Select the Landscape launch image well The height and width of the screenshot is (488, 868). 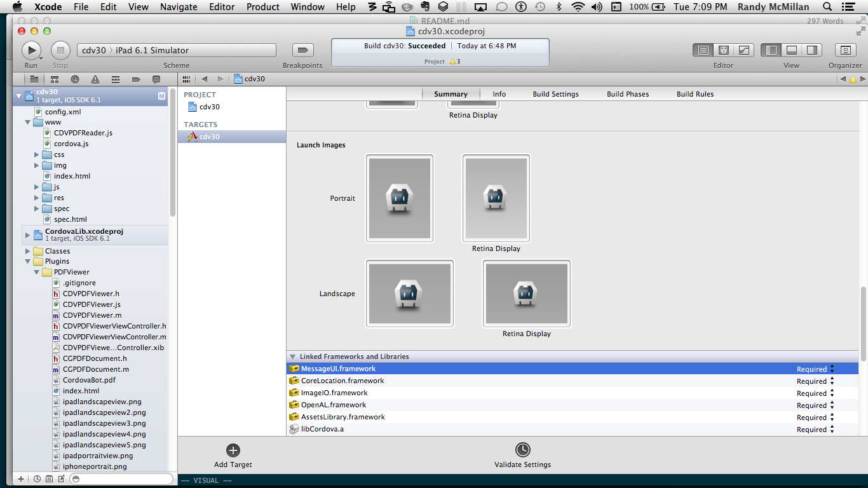click(x=410, y=294)
